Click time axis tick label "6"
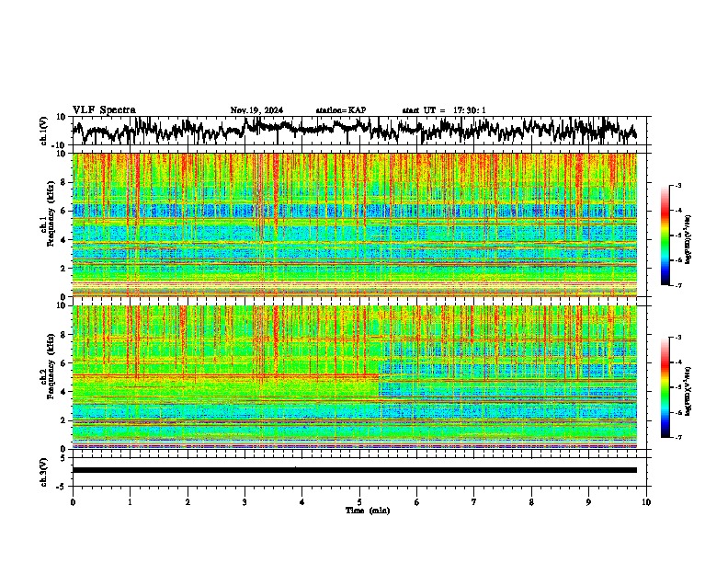 click(417, 502)
